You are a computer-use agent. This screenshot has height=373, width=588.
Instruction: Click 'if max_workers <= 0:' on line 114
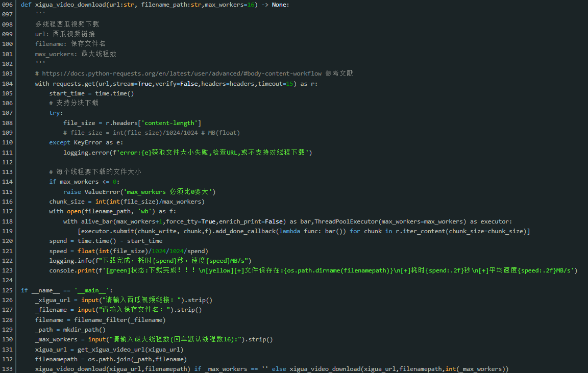pyautogui.click(x=84, y=182)
